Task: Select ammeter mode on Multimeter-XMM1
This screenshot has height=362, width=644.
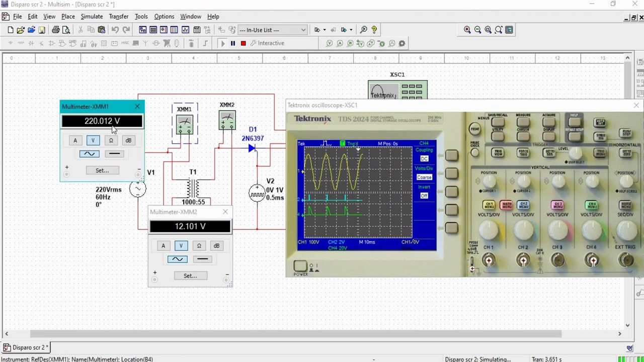Action: tap(75, 140)
